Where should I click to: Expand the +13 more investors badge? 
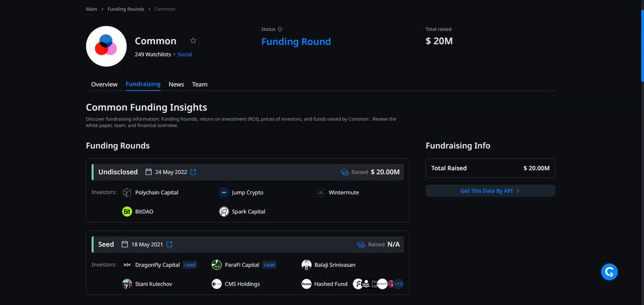(x=398, y=284)
